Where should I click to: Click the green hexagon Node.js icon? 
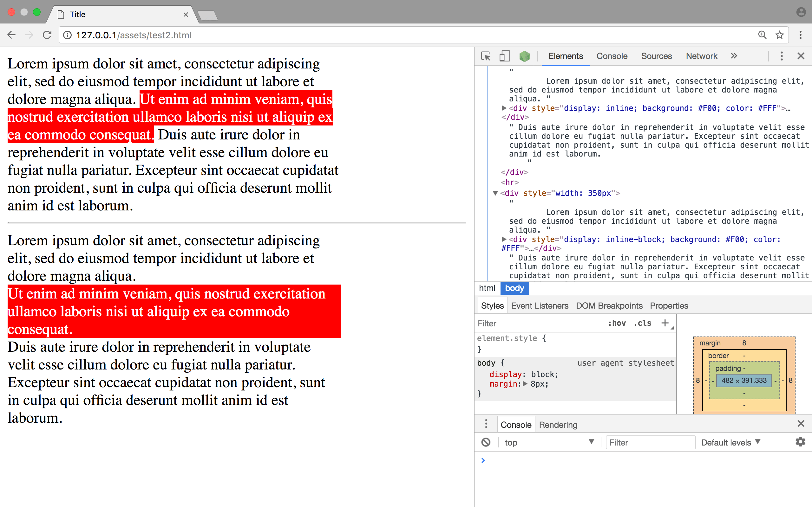[524, 56]
